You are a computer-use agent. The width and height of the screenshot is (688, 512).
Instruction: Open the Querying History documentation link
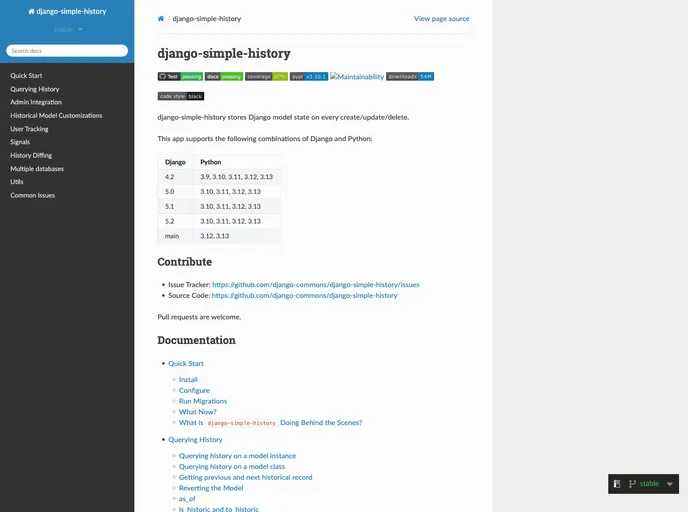[195, 440]
